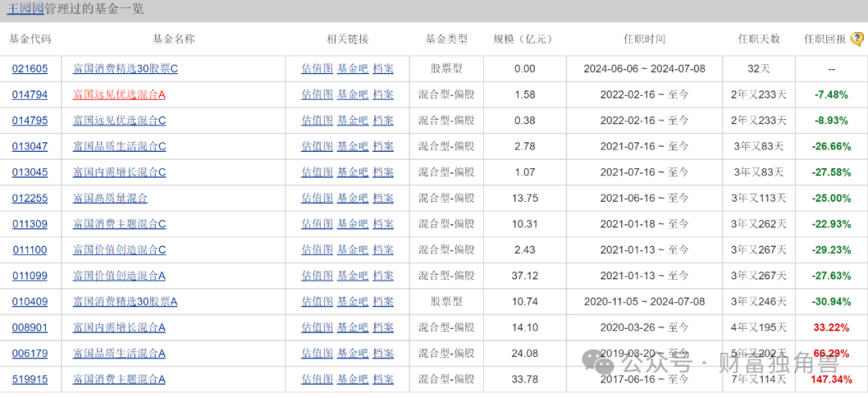Select the -30.94% return value
868x398 pixels.
pos(832,302)
